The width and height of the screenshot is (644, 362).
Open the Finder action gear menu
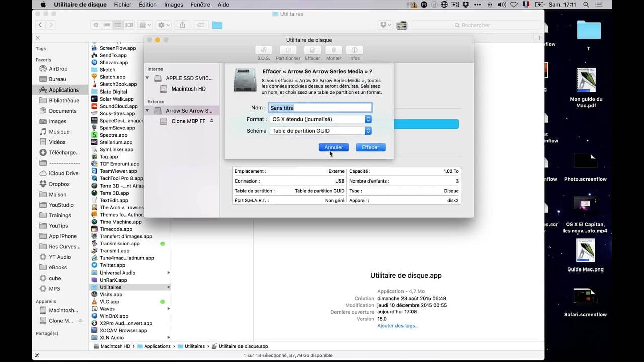164,25
